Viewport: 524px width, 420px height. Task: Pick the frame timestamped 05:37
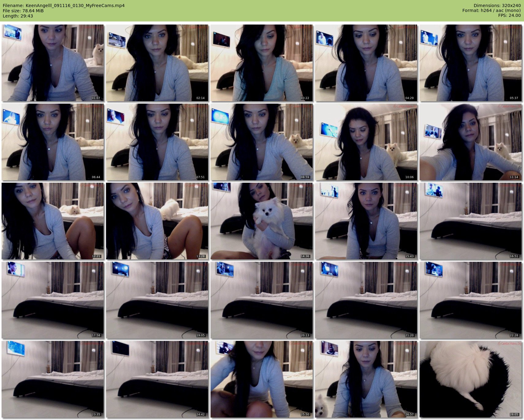(x=470, y=63)
